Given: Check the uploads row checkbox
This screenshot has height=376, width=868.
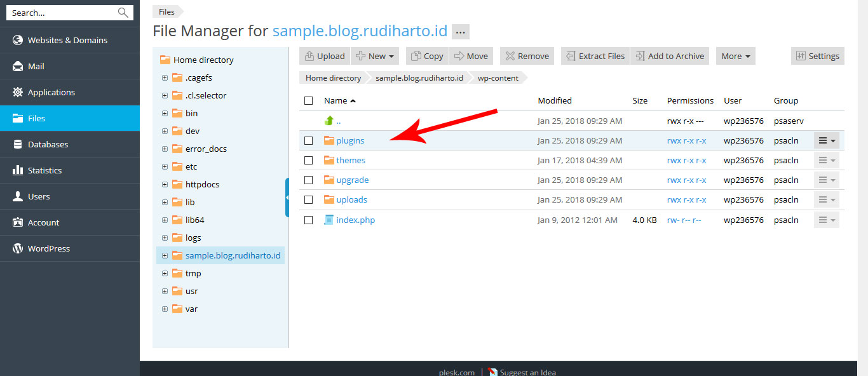Looking at the screenshot, I should pyautogui.click(x=309, y=199).
